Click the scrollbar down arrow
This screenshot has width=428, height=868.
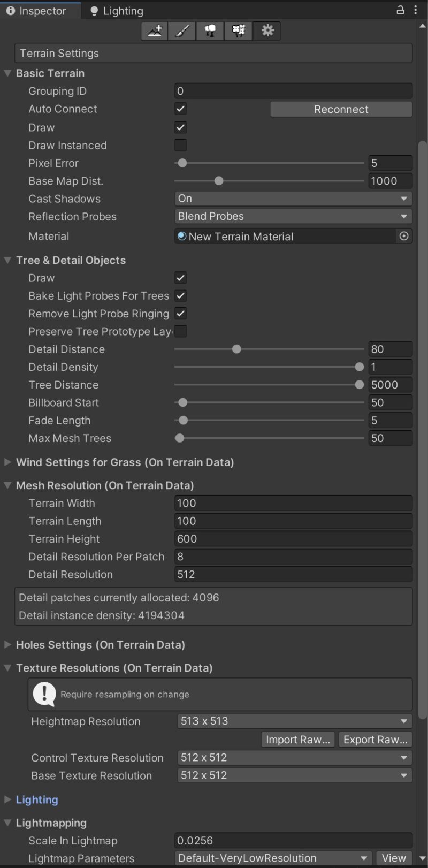423,858
